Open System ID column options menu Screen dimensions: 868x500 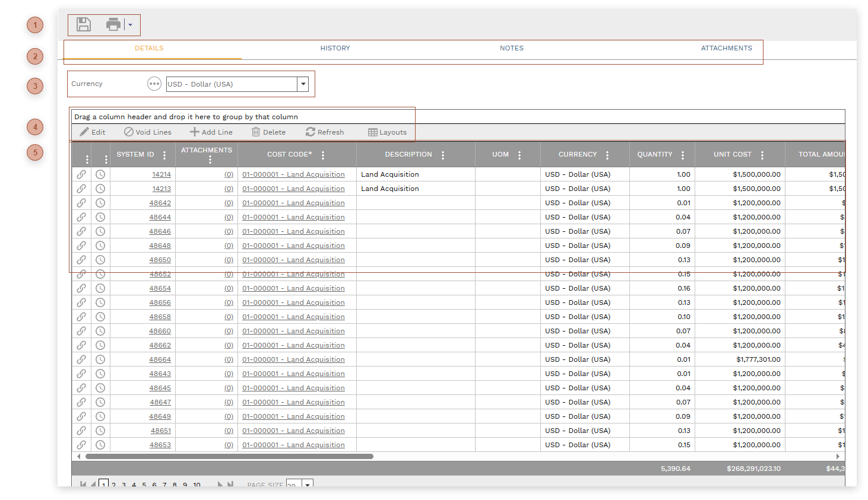pos(164,155)
